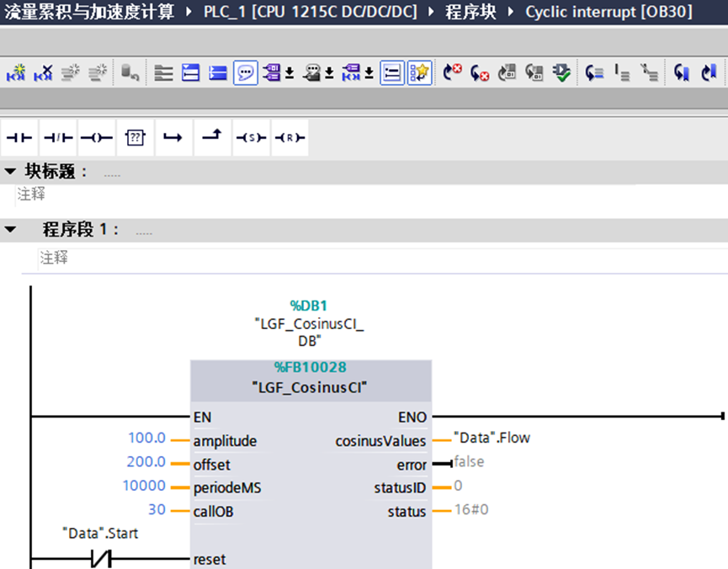Screen dimensions: 728x569
Task: Reset start values cylinder icon
Action: pyautogui.click(x=130, y=72)
